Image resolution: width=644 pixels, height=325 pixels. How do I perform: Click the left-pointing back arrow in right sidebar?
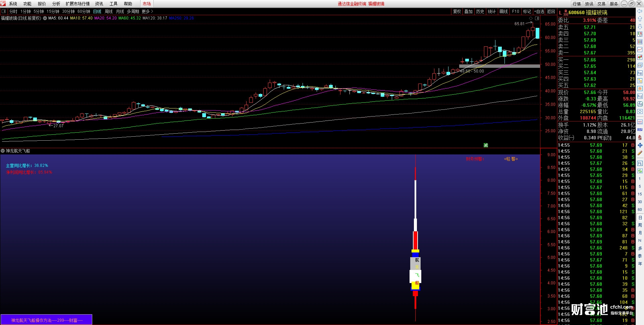tap(640, 11)
